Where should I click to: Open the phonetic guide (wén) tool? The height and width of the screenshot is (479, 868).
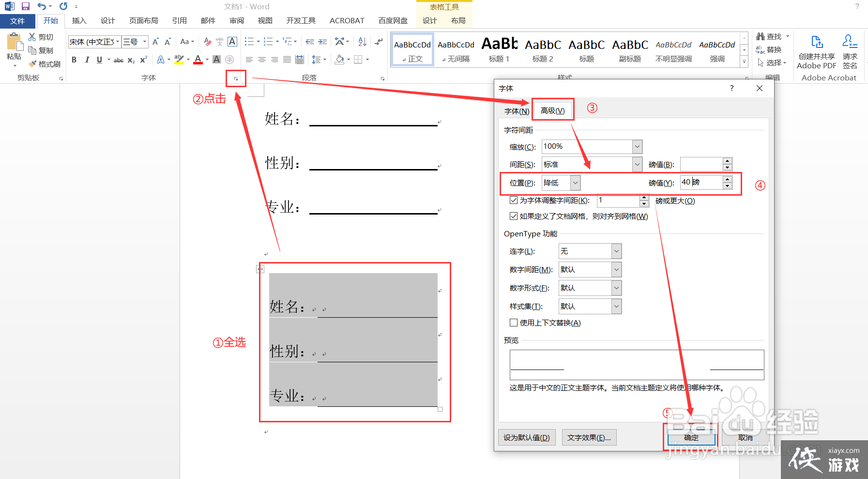pyautogui.click(x=220, y=42)
